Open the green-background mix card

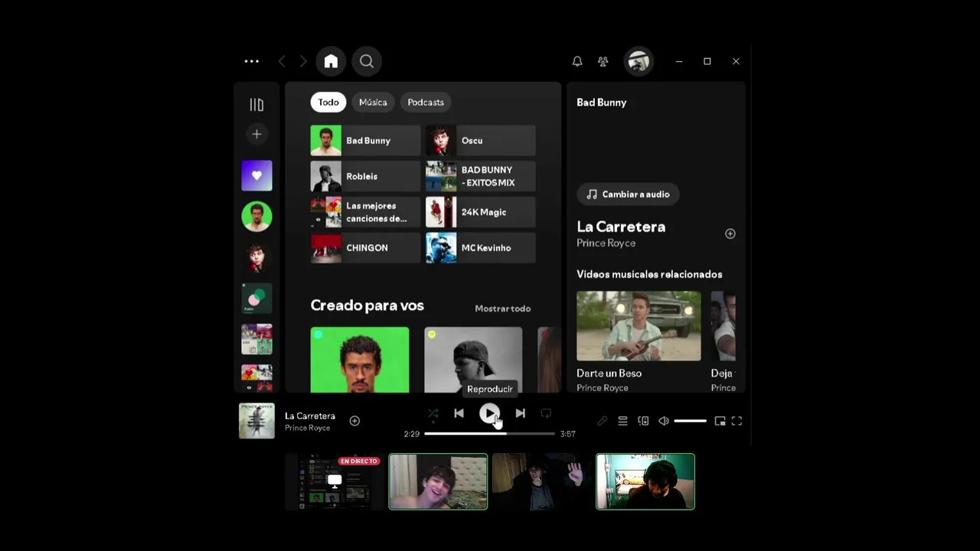click(x=360, y=360)
